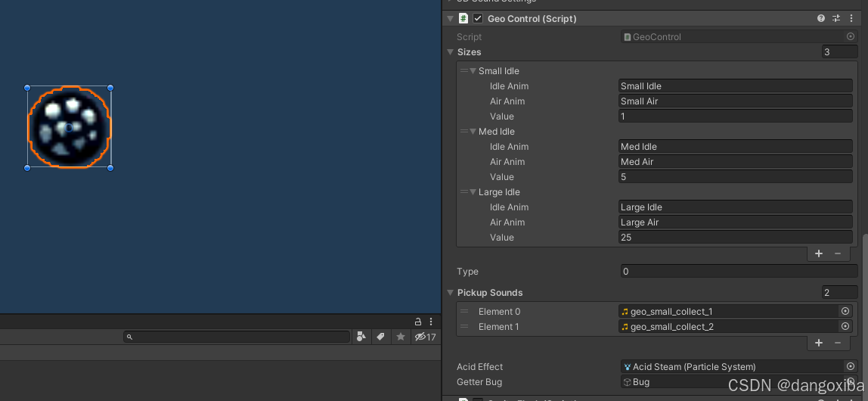Collapse the Sizes list foldout

click(x=450, y=52)
